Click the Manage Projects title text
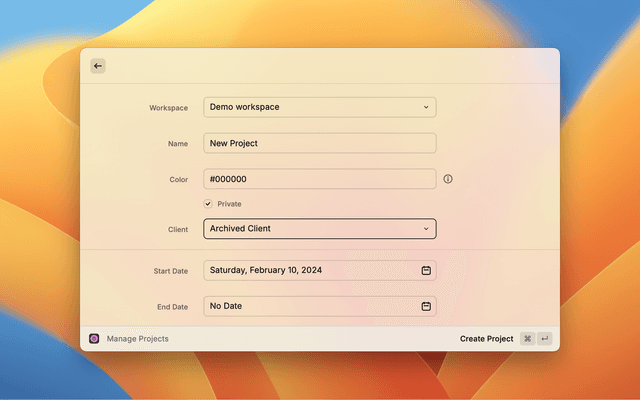The height and width of the screenshot is (400, 640). pyautogui.click(x=138, y=339)
